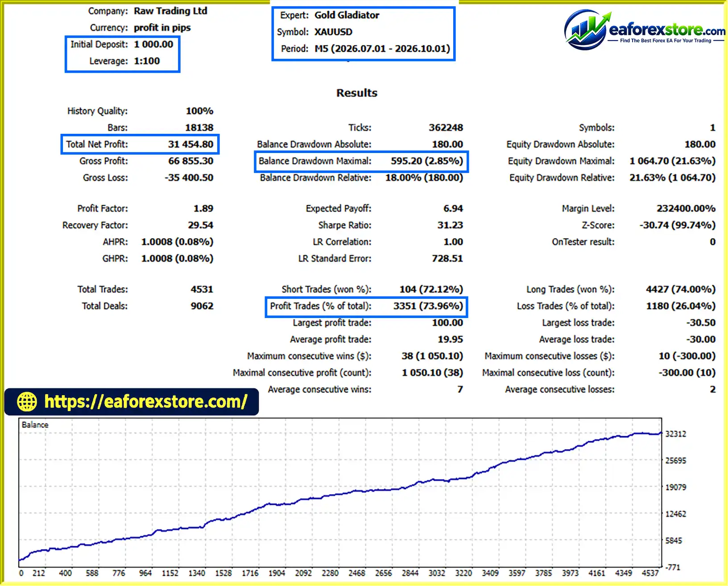Select the XAUUSD symbol text
The image size is (728, 586).
click(x=333, y=32)
